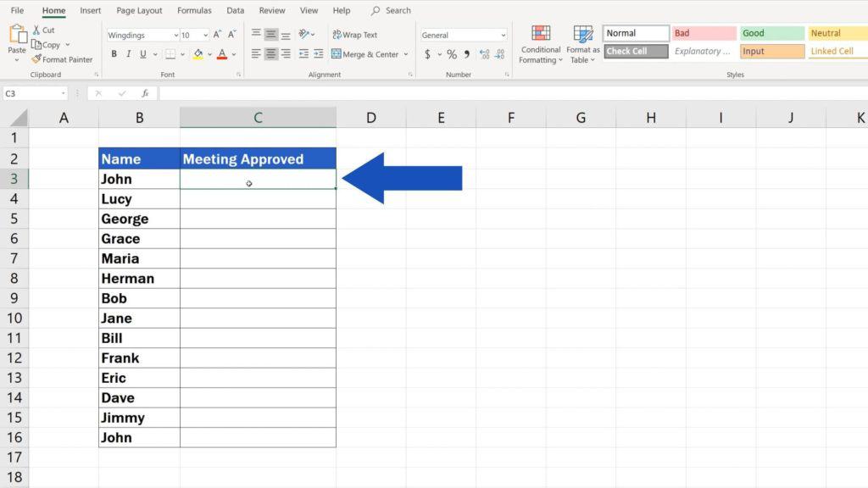Apply the Input cell style
Viewport: 868px width, 488px height.
point(772,51)
